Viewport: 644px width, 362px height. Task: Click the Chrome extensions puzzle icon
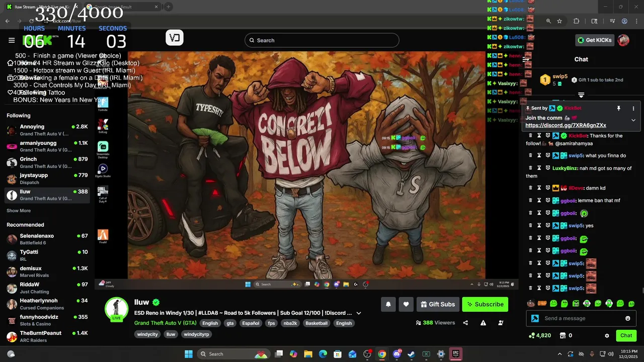point(576,21)
